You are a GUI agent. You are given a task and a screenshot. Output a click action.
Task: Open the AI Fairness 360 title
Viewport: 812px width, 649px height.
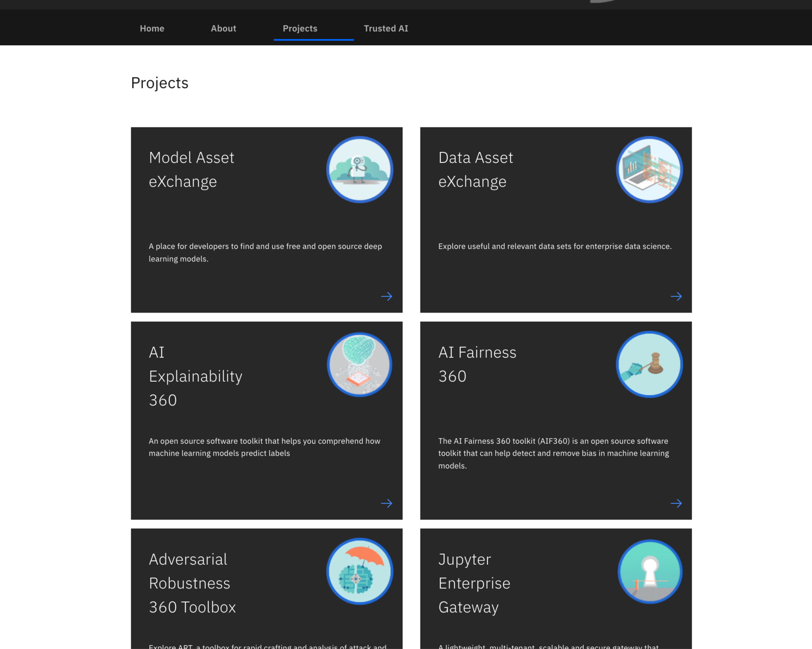(x=477, y=364)
